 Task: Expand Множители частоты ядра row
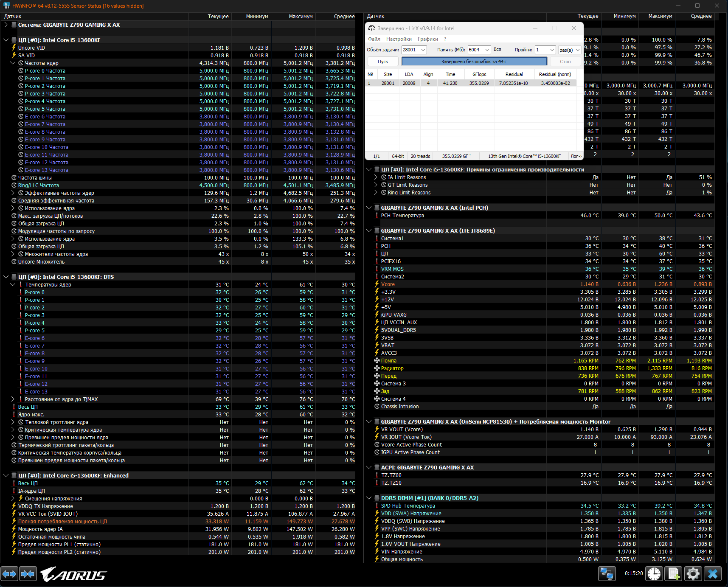(13, 254)
